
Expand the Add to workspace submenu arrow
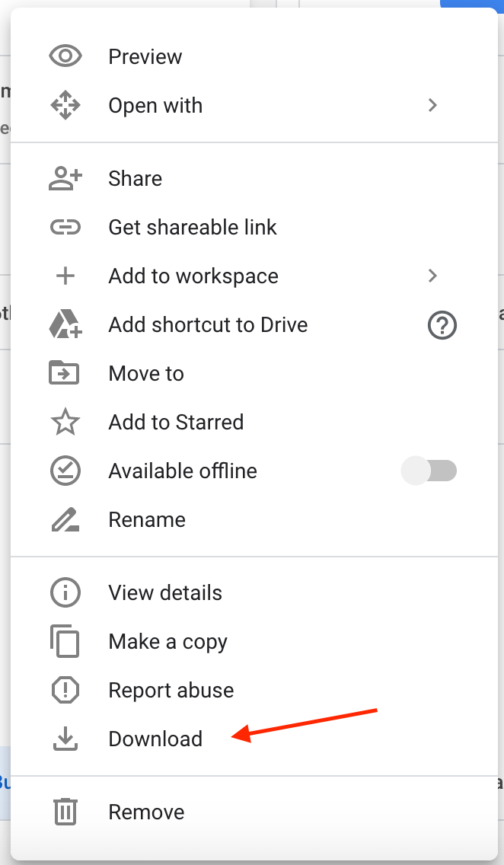click(x=433, y=276)
